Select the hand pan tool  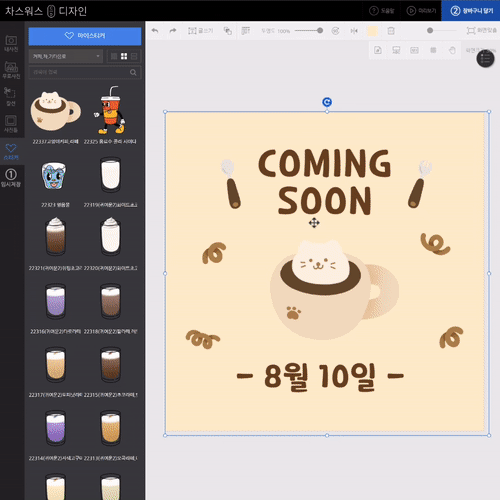(452, 50)
